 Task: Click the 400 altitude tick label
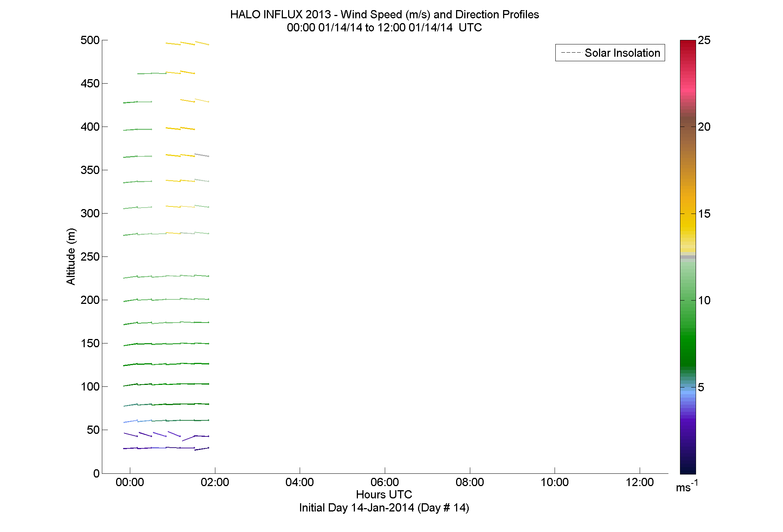(90, 127)
